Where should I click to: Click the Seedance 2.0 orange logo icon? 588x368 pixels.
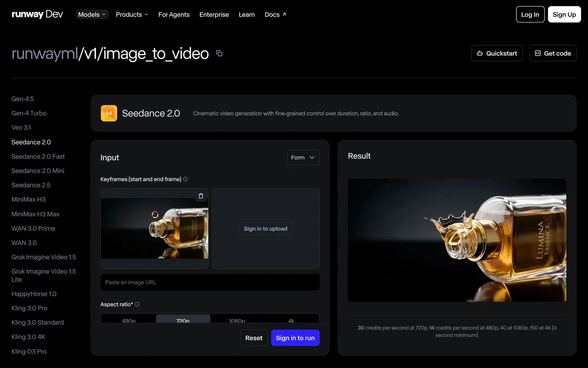click(109, 113)
